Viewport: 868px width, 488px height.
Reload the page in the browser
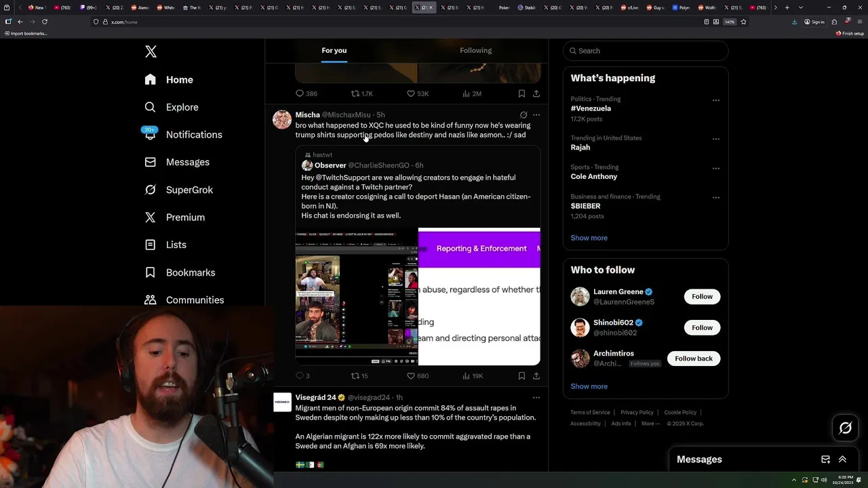click(45, 22)
